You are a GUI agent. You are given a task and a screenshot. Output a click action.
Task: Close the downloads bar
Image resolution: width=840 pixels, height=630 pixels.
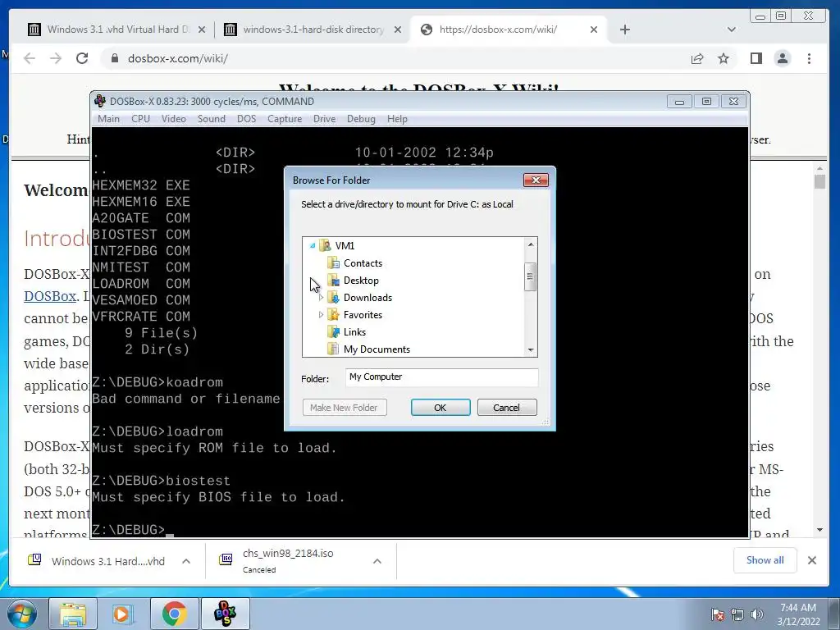(812, 560)
